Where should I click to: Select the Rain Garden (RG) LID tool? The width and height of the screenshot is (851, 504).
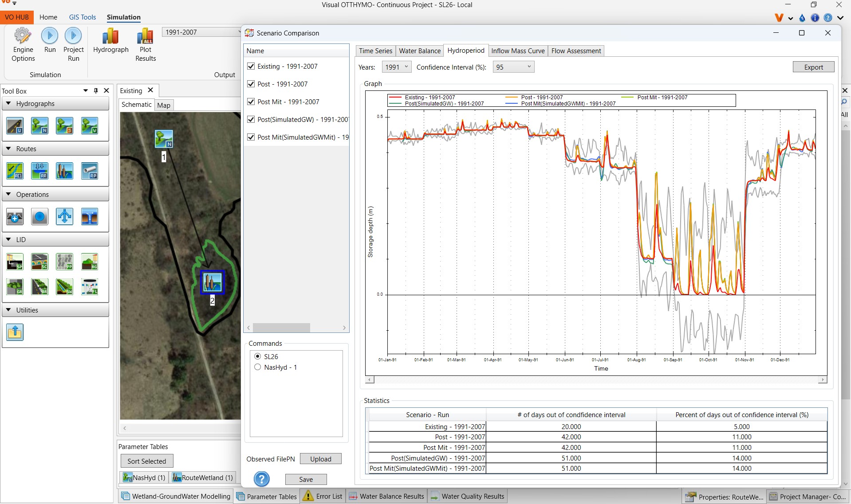pos(89,262)
